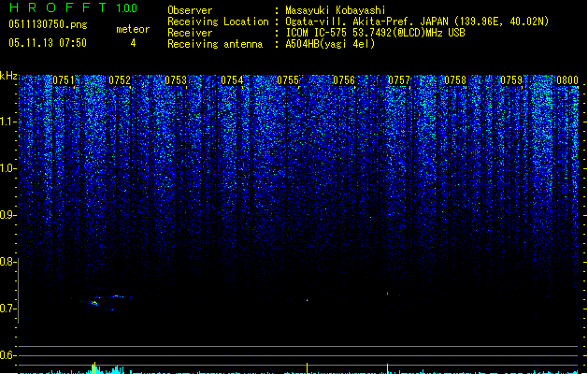Click the 0756 time marker
This screenshot has width=588, height=374.
point(344,80)
